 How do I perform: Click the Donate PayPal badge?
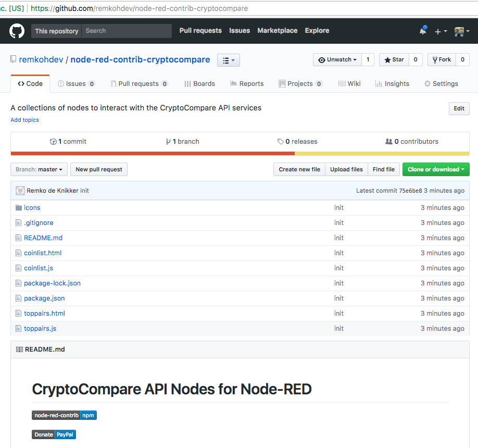click(x=54, y=434)
